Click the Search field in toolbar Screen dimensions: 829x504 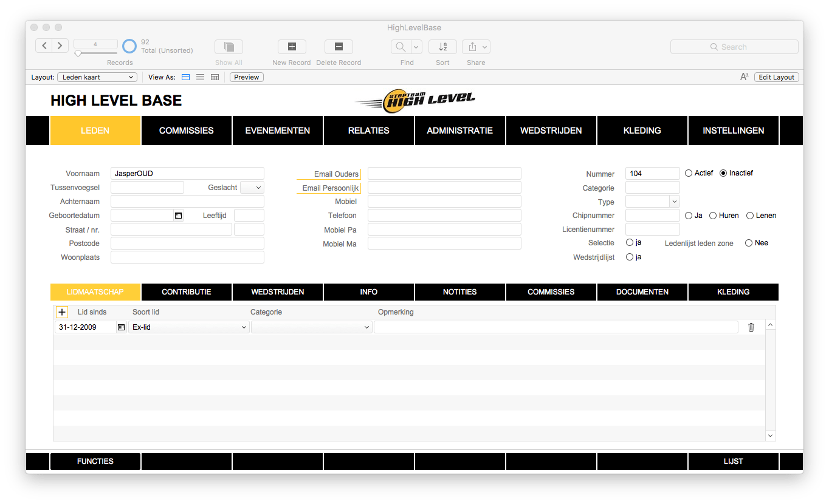click(734, 47)
